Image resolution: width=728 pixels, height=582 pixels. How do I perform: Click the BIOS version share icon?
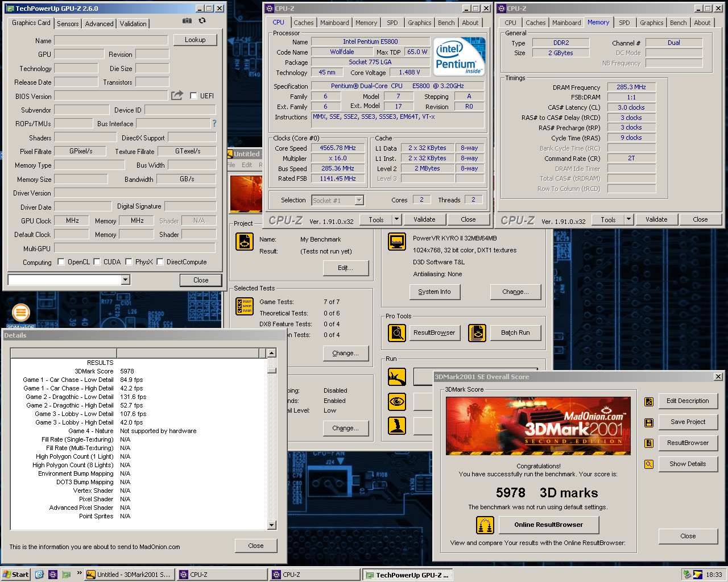[177, 95]
